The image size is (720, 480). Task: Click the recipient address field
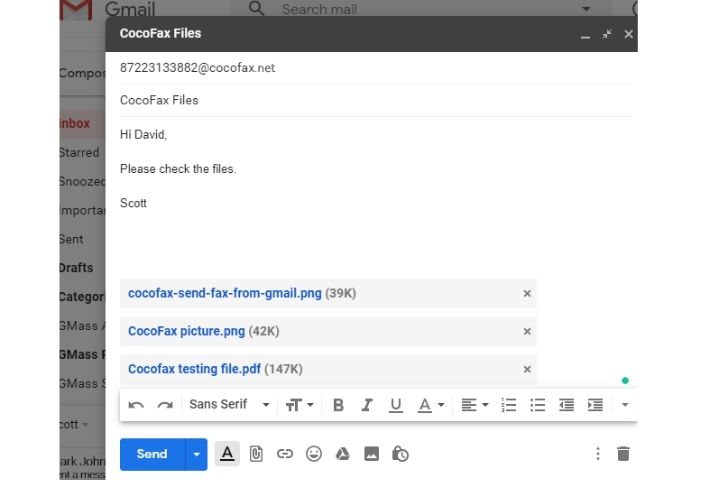point(376,68)
